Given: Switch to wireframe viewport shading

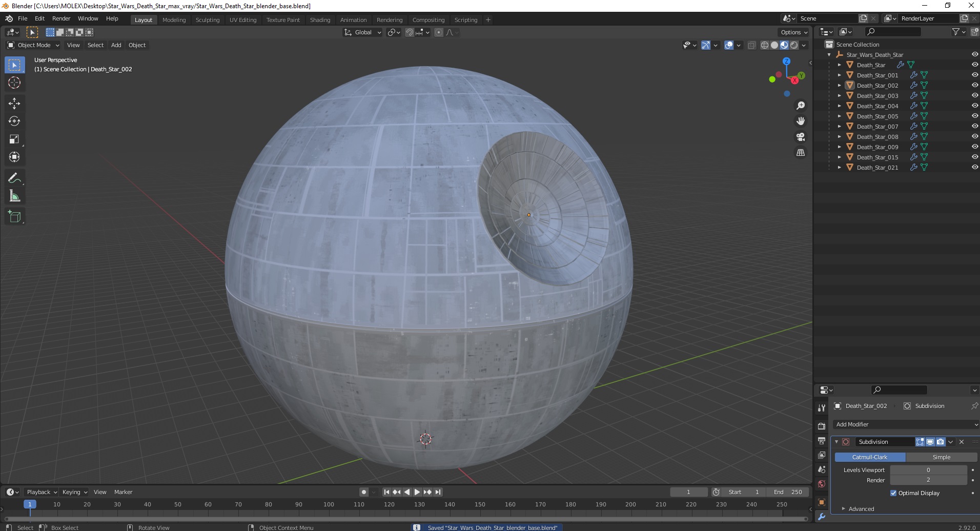Looking at the screenshot, I should coord(765,45).
